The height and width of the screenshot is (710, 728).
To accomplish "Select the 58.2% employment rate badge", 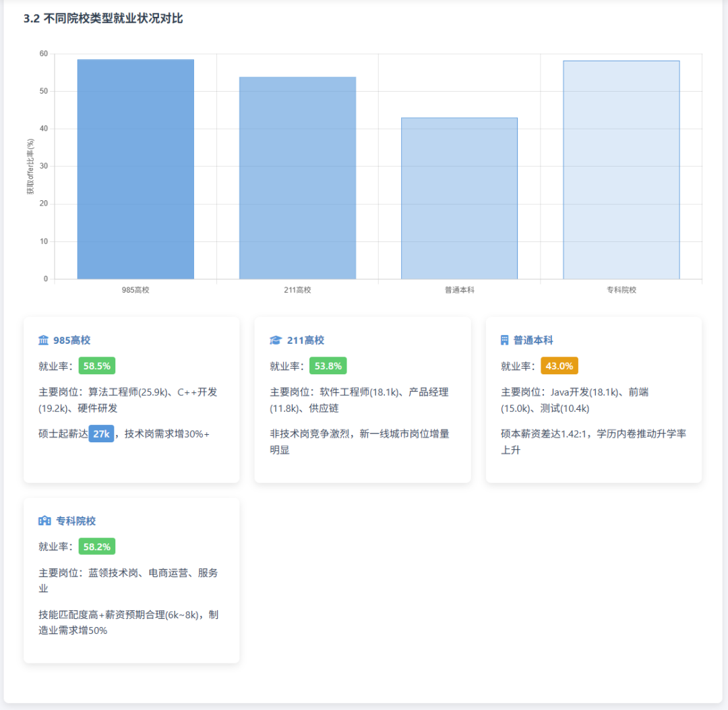I will pyautogui.click(x=97, y=547).
